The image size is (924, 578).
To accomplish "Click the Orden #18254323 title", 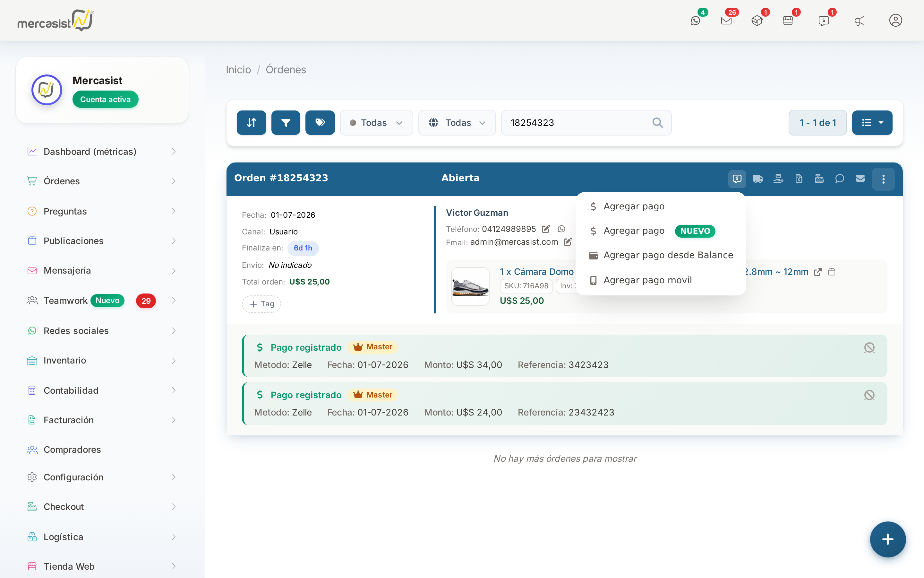I will tap(281, 178).
